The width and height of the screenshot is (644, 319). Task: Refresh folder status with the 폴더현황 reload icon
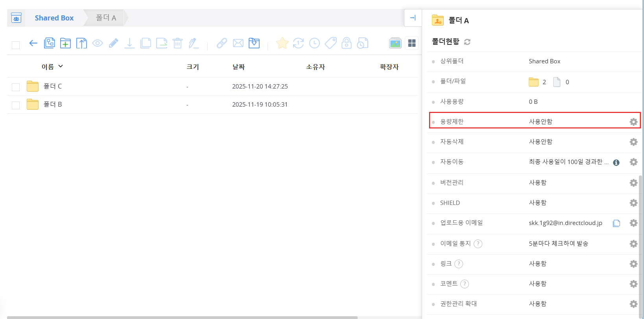coord(467,42)
